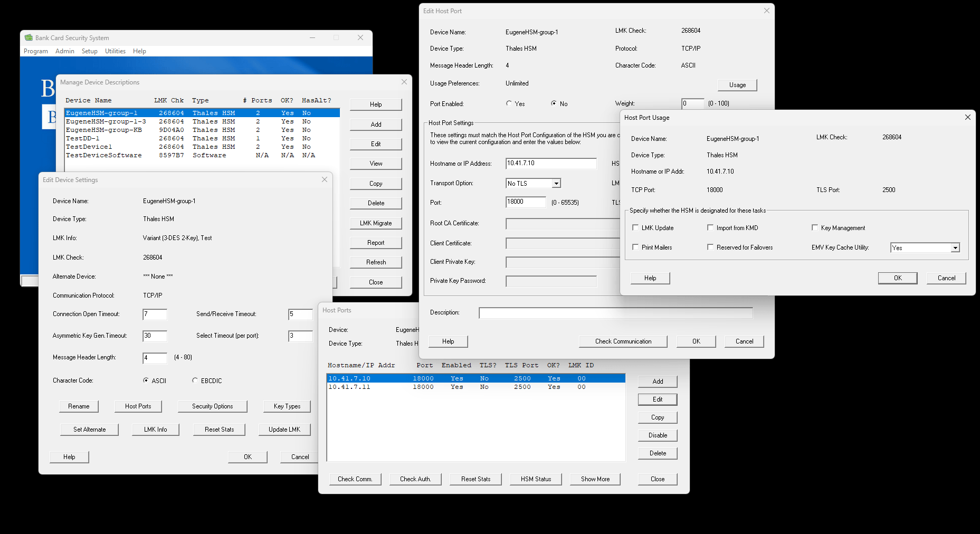Check the LMK Update checkbox
Screen dimensions: 980x534
[635, 227]
